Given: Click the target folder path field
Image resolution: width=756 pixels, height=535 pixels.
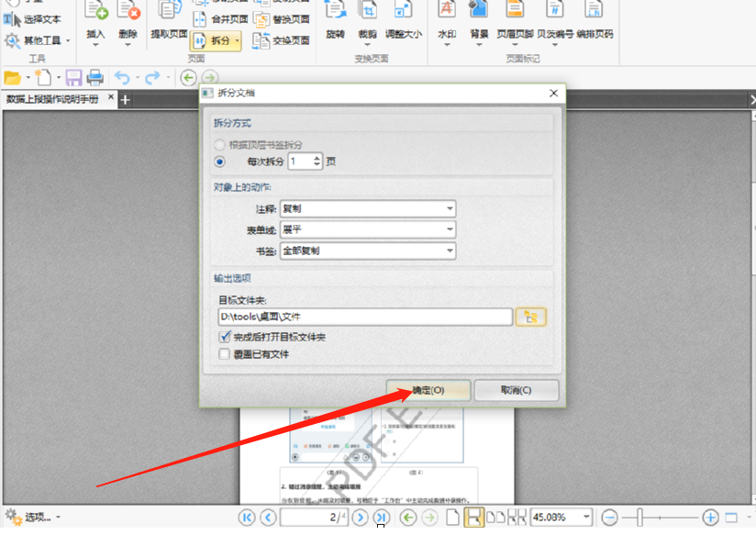Looking at the screenshot, I should [365, 317].
